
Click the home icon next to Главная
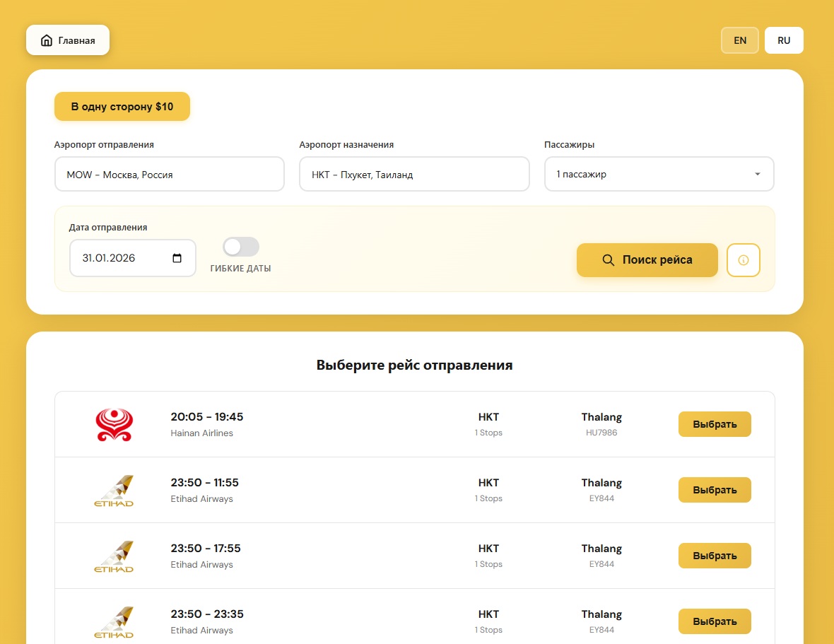46,40
